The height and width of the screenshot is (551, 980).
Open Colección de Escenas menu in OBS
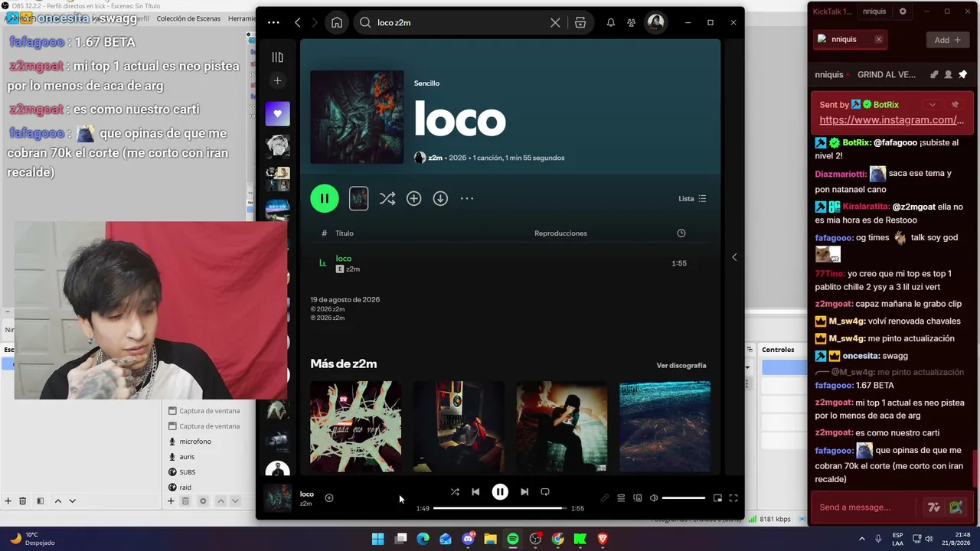[x=188, y=18]
